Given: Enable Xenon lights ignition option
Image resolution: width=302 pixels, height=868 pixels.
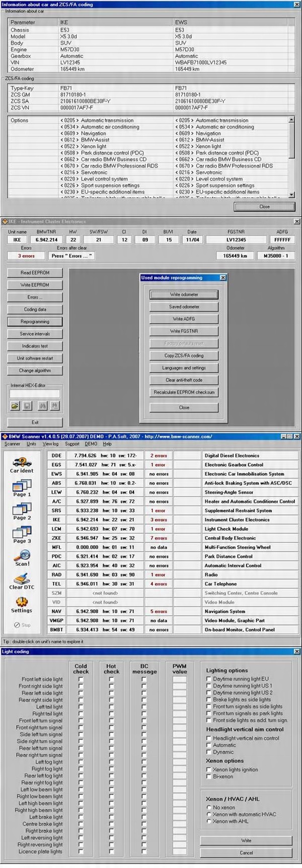Looking at the screenshot, I should pos(209,769).
